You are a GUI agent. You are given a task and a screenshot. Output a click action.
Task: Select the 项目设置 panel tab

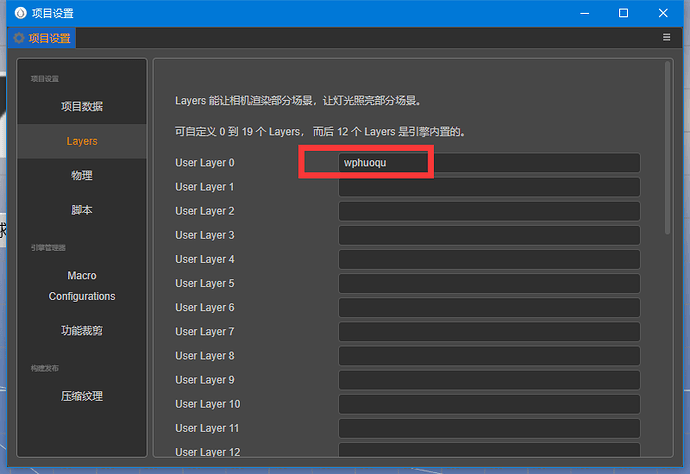click(42, 38)
